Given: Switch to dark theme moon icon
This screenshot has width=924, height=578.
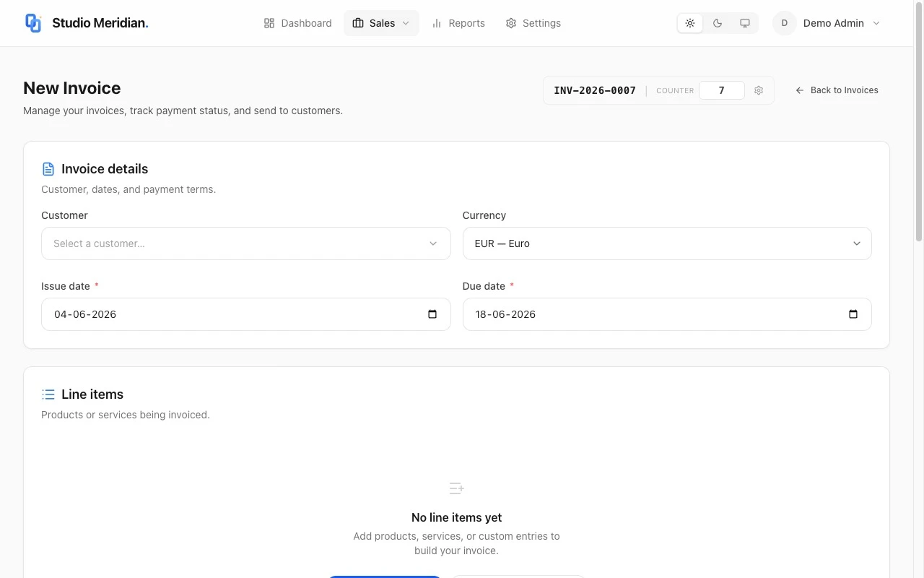Looking at the screenshot, I should click(718, 23).
